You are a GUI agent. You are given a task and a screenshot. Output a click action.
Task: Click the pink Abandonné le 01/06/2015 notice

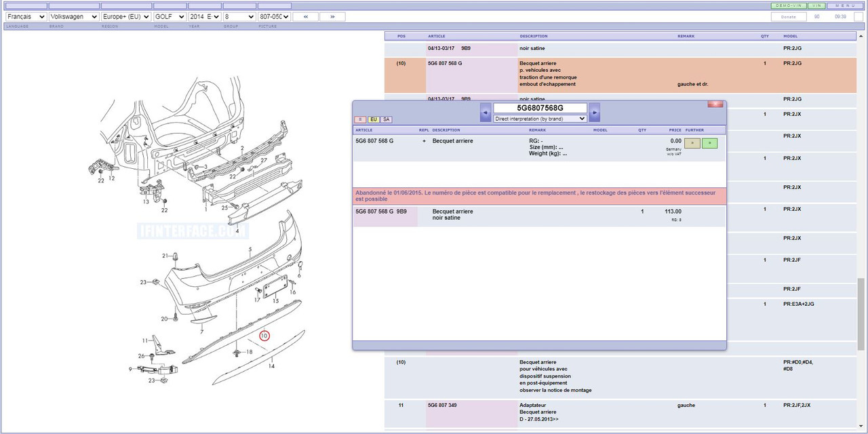[538, 196]
